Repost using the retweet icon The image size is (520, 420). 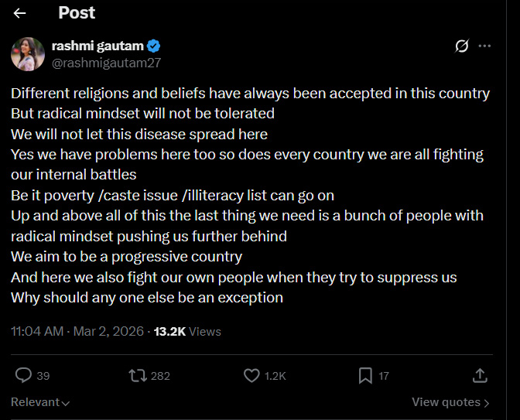point(137,376)
